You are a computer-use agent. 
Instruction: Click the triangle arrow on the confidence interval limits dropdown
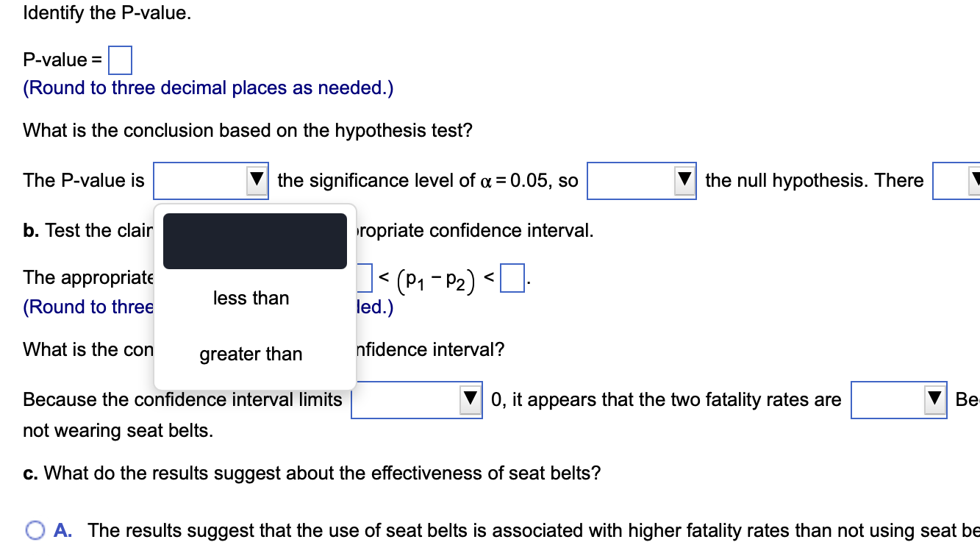(471, 399)
